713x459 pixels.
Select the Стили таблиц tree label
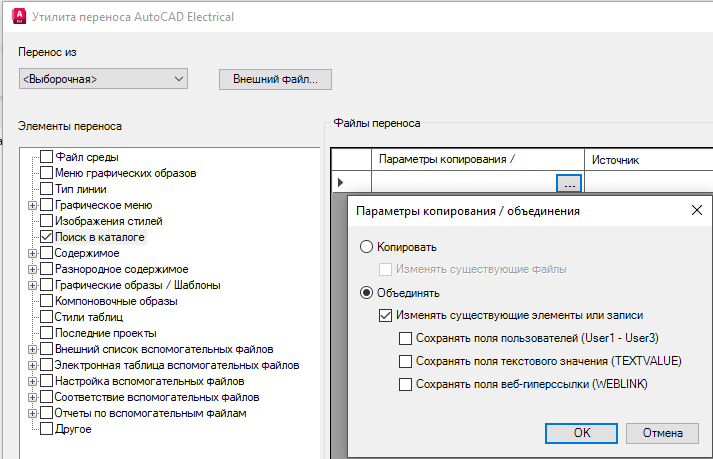pos(89,317)
